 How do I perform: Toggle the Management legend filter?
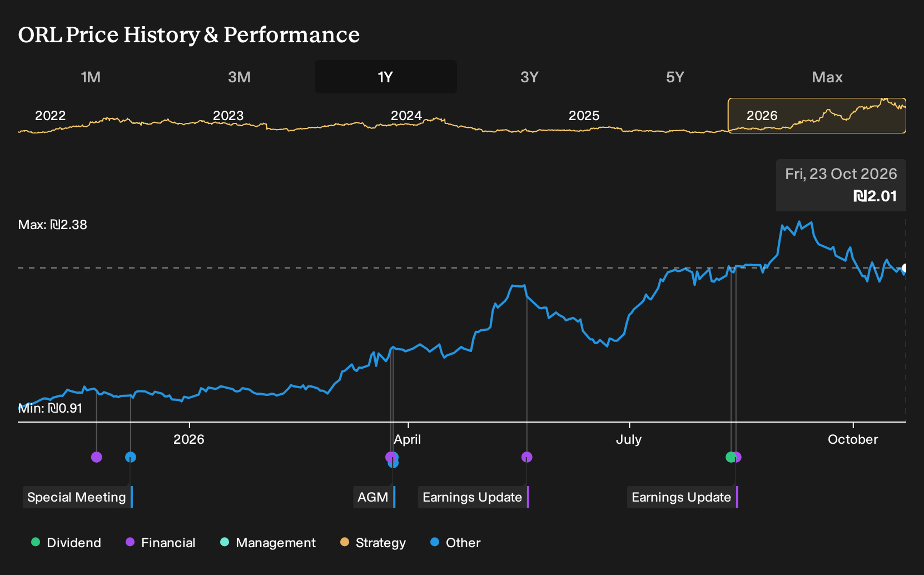click(x=268, y=543)
